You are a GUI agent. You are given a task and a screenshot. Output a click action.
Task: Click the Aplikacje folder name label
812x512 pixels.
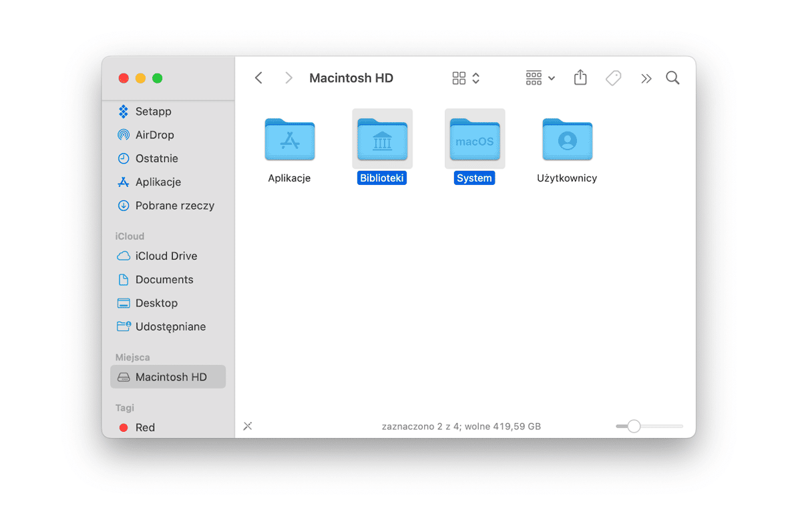(289, 178)
